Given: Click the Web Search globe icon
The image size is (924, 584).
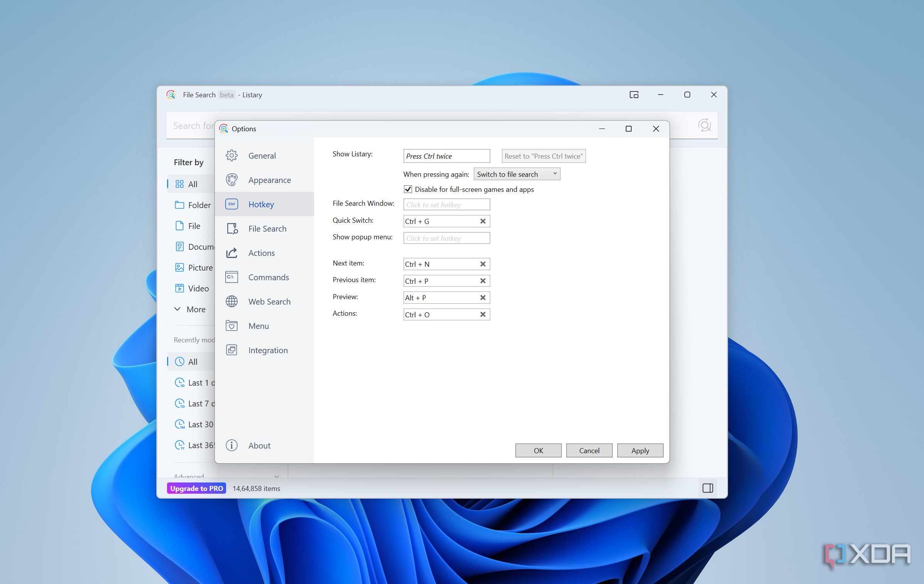Looking at the screenshot, I should tap(231, 301).
